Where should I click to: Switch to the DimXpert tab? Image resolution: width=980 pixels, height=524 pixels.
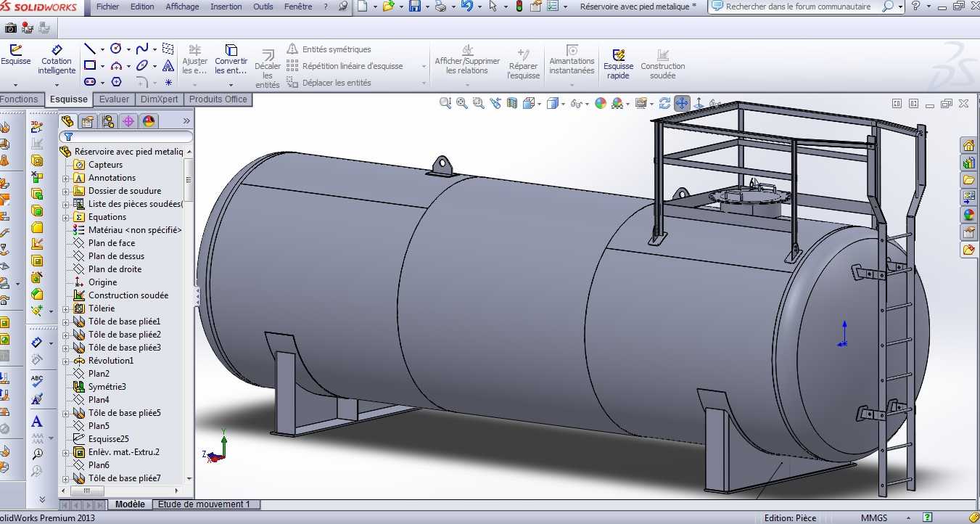(x=159, y=99)
